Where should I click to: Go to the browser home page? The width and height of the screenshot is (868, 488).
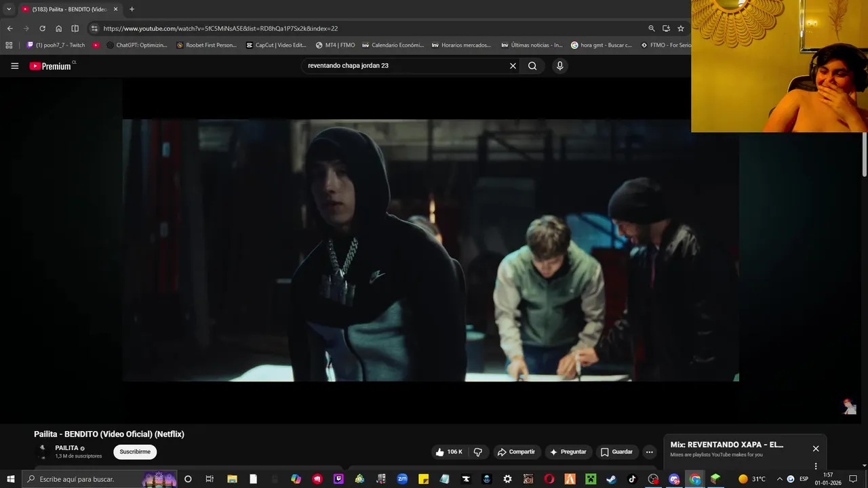click(x=58, y=28)
